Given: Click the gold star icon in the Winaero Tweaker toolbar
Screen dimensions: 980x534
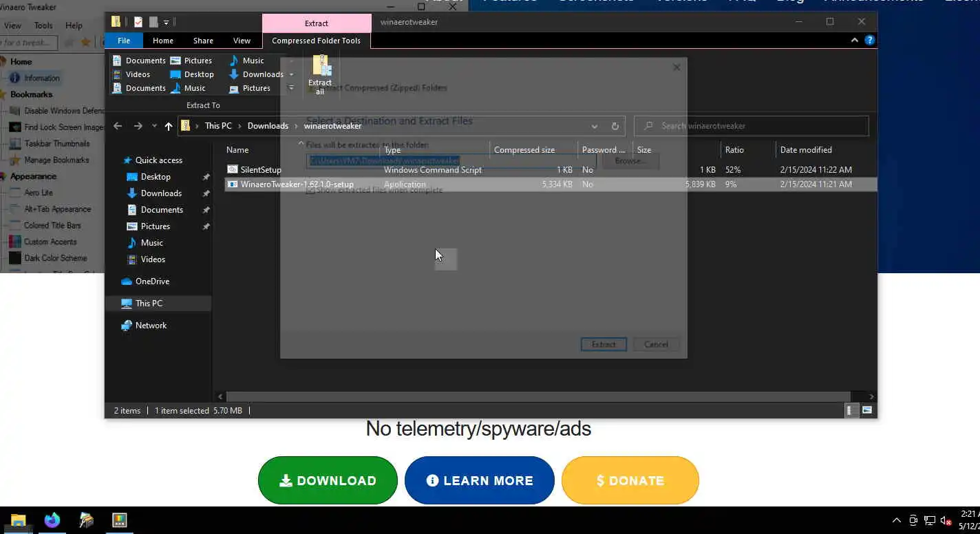Looking at the screenshot, I should click(x=86, y=43).
